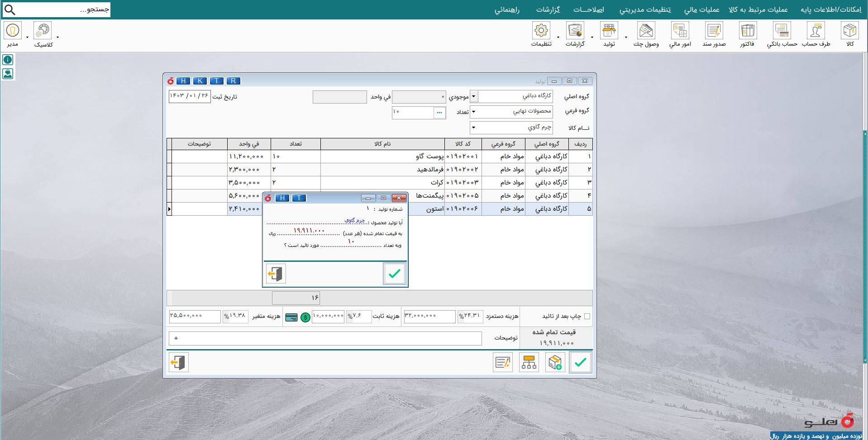Open the اصلاحات menu
Image resolution: width=868 pixels, height=440 pixels.
588,9
